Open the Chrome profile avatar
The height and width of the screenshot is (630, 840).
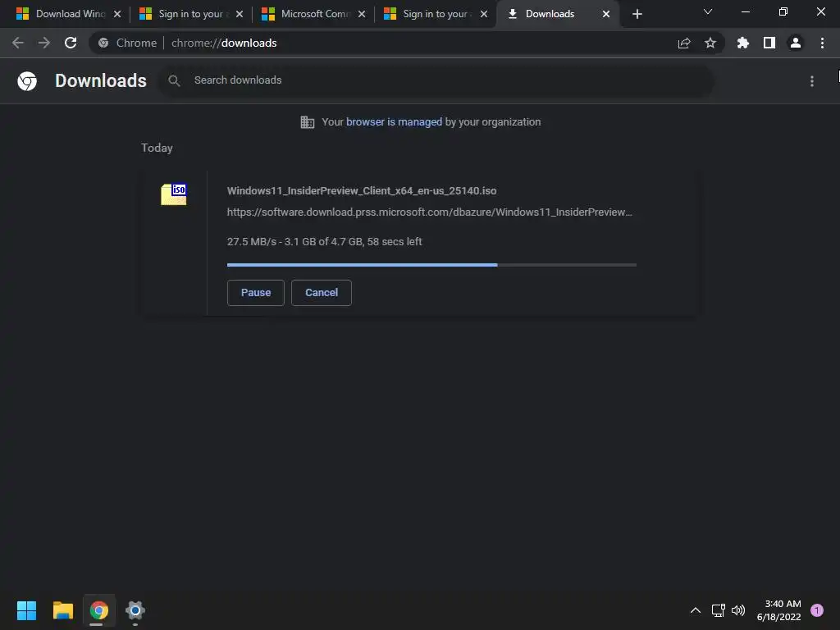coord(796,43)
